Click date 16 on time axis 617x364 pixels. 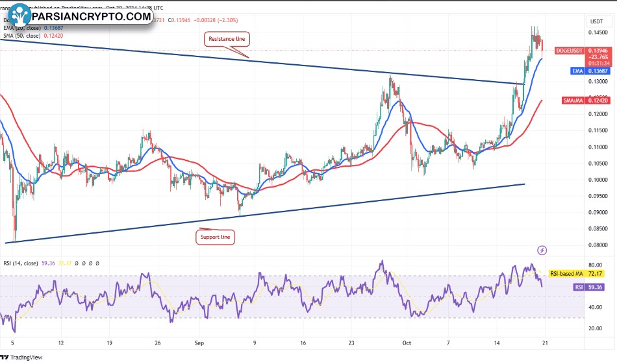(303, 343)
